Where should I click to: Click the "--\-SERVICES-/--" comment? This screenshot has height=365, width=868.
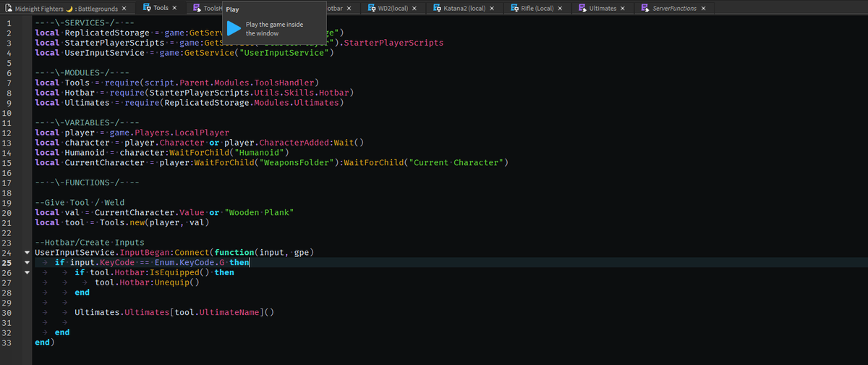(x=85, y=24)
